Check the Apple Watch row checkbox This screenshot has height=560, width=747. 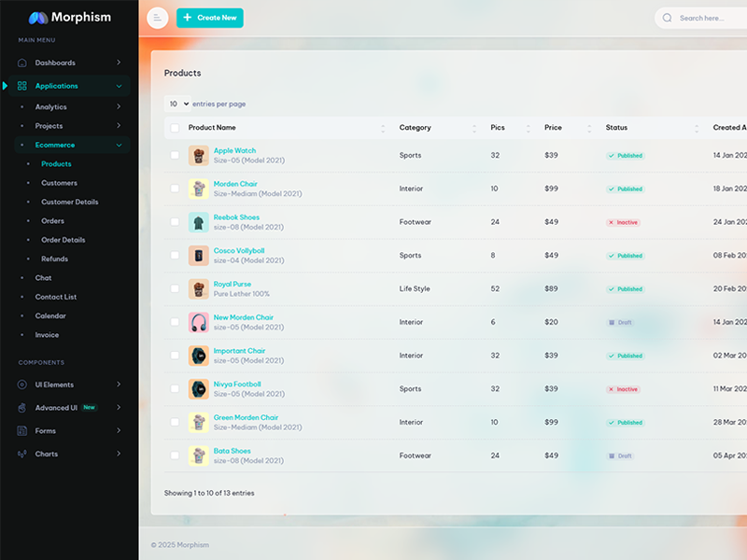tap(175, 155)
